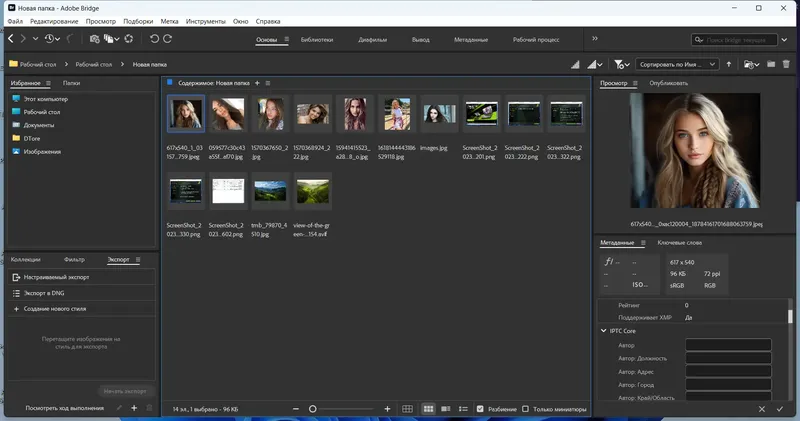Click the Bridge search field
The image size is (800, 421).
click(734, 40)
